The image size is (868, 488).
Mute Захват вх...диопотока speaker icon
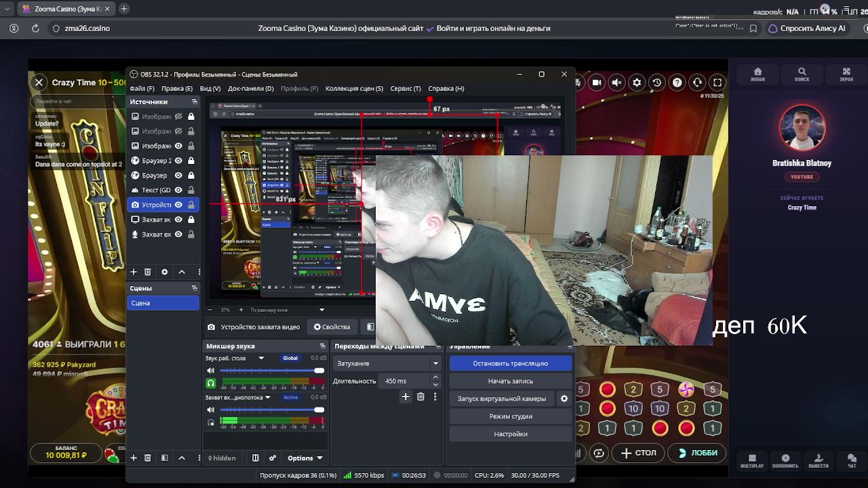[x=211, y=410]
